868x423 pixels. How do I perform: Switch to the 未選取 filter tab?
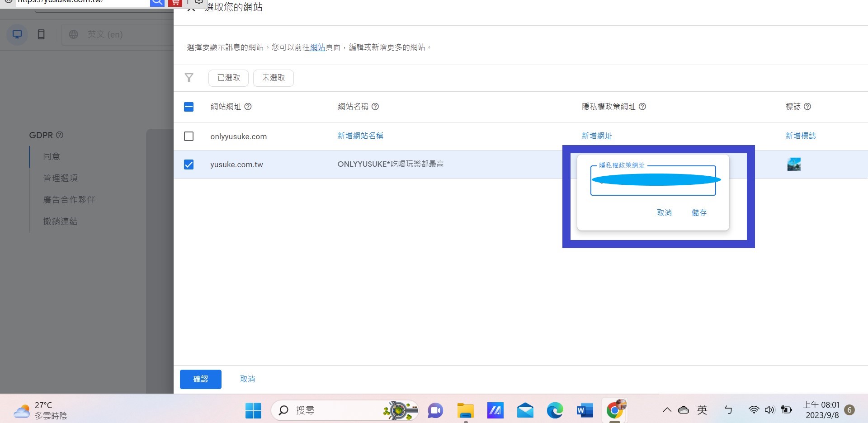tap(273, 78)
